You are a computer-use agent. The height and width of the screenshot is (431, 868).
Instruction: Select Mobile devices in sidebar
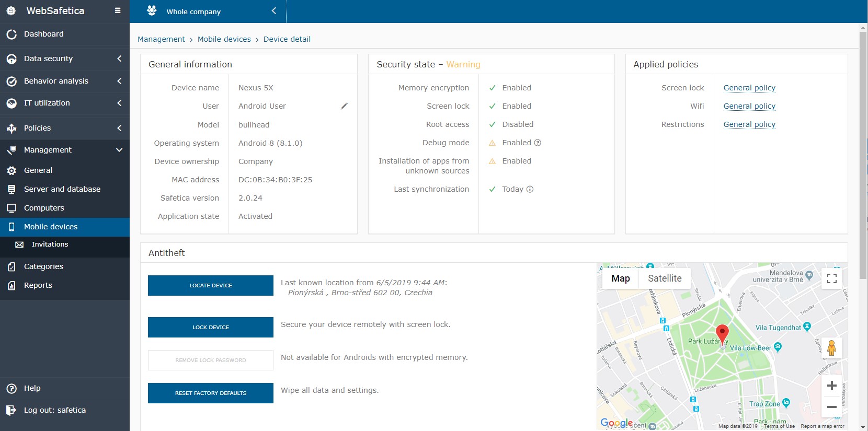click(65, 227)
